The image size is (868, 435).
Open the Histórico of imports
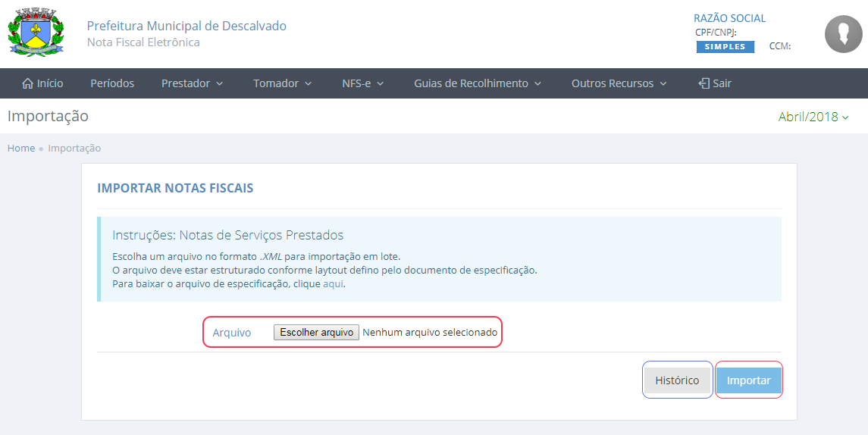click(x=677, y=380)
